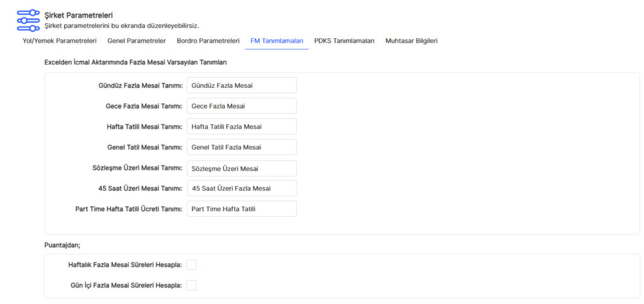The image size is (644, 304).
Task: Switch to the Genel Parametreler tab
Action: tap(136, 41)
